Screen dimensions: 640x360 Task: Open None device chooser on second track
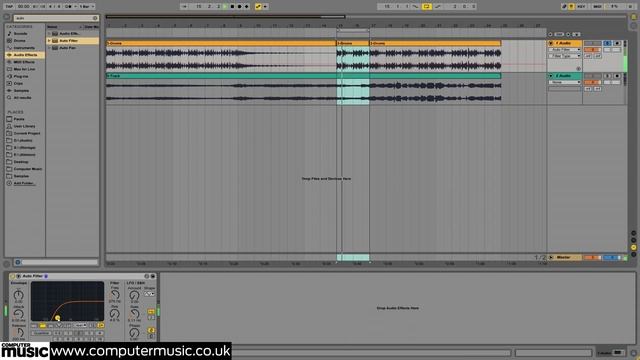pyautogui.click(x=564, y=82)
